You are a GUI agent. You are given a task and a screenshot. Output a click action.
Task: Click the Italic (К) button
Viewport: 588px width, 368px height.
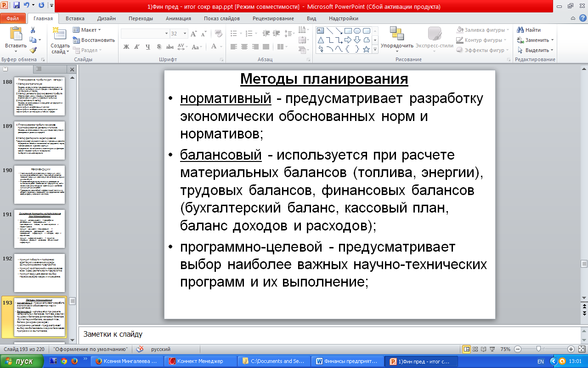click(x=137, y=47)
